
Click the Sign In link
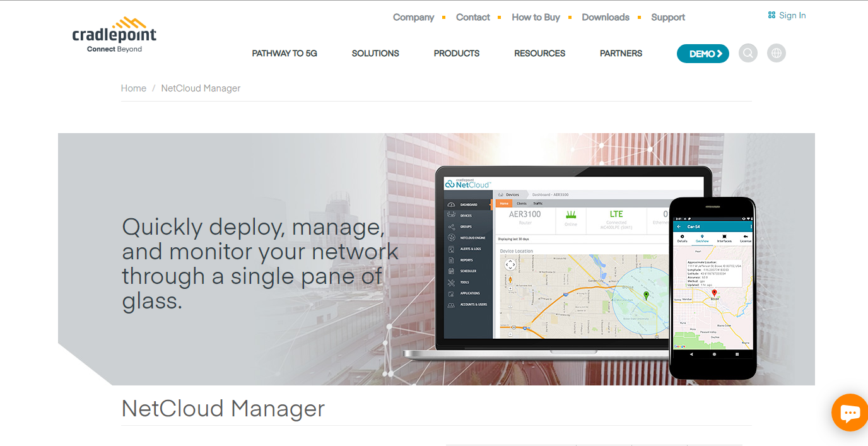[792, 15]
